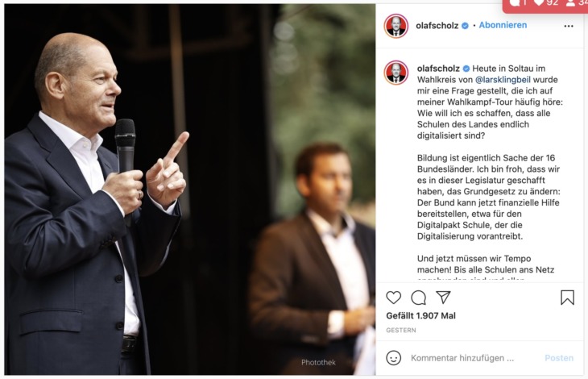Click the caption olafscholz profile avatar
588x379 pixels.
point(396,73)
